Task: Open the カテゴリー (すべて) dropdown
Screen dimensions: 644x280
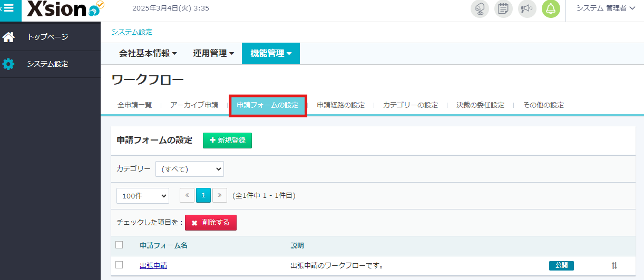Action: point(190,169)
